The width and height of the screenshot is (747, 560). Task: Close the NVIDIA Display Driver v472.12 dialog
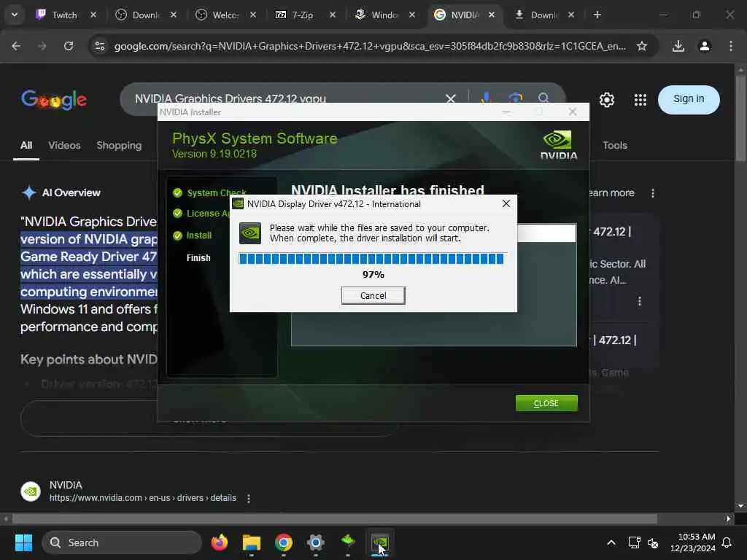(x=506, y=204)
